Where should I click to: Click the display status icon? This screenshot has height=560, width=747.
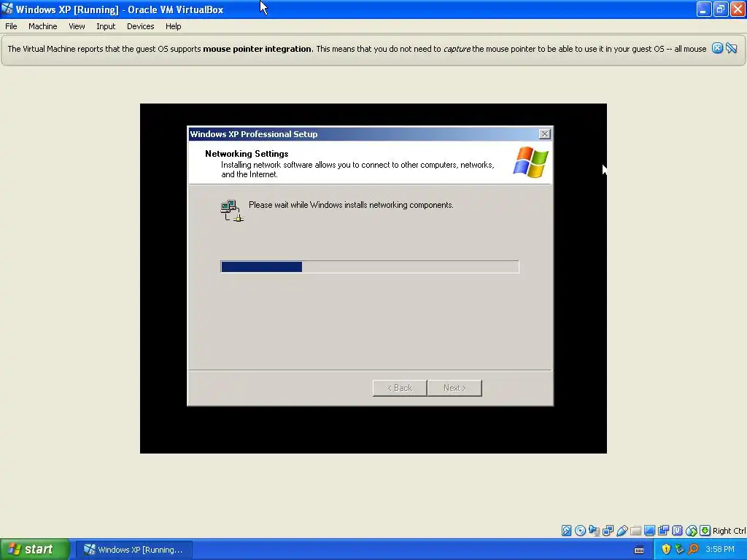649,531
